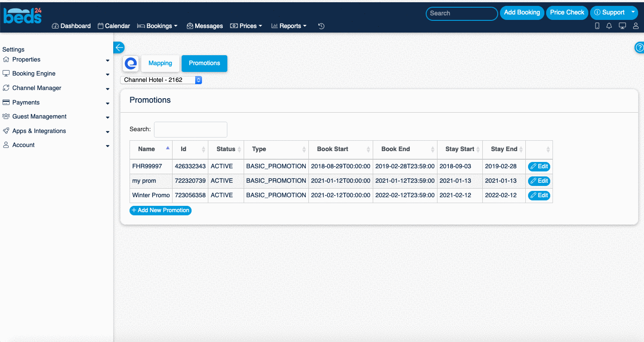This screenshot has width=644, height=342.
Task: Open the Support dropdown menu
Action: (614, 13)
